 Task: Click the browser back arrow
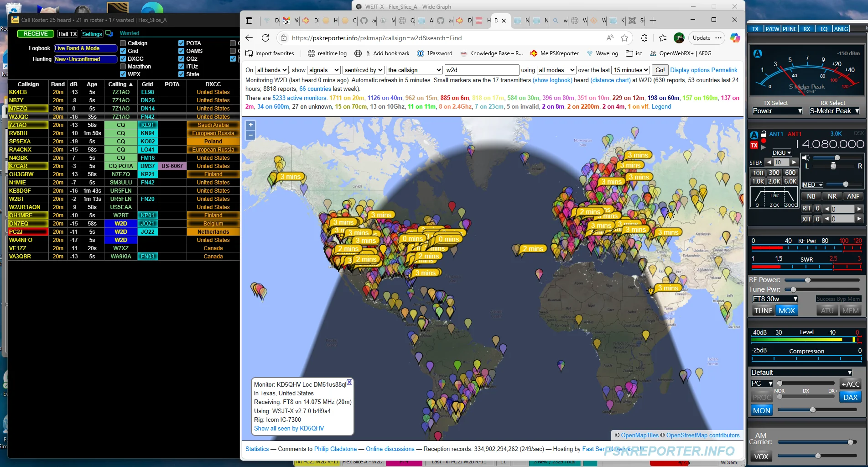[x=249, y=38]
